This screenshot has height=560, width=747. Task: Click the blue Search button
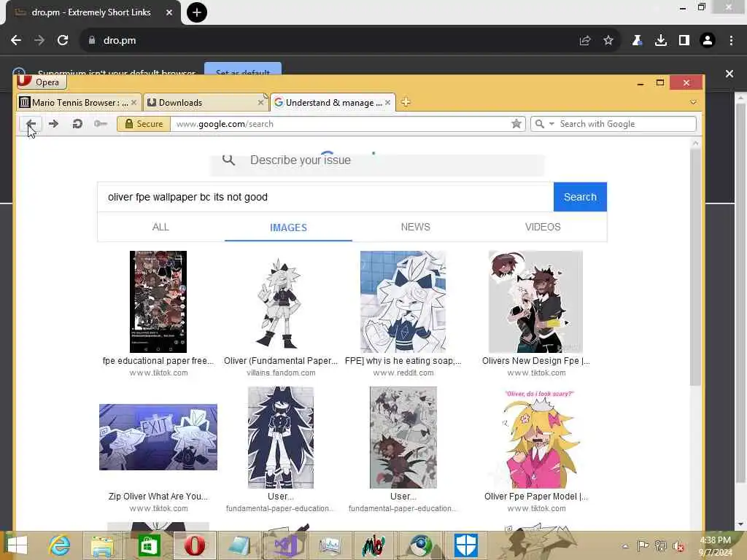coord(580,197)
